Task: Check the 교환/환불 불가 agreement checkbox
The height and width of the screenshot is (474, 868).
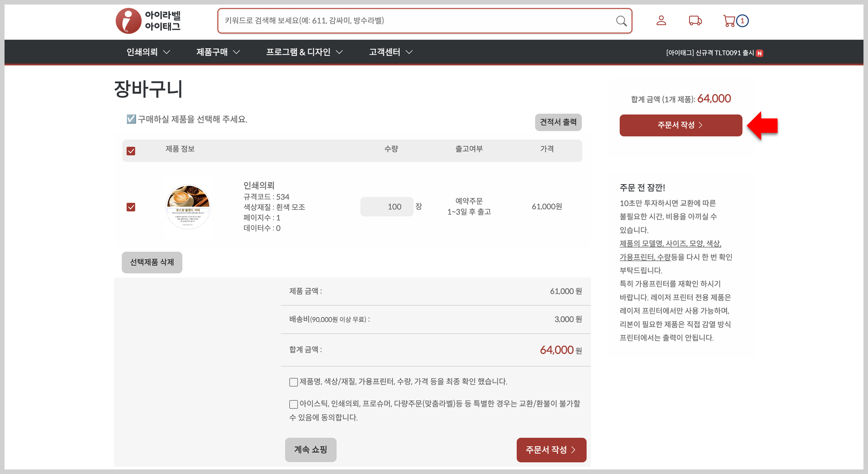Action: coord(293,404)
